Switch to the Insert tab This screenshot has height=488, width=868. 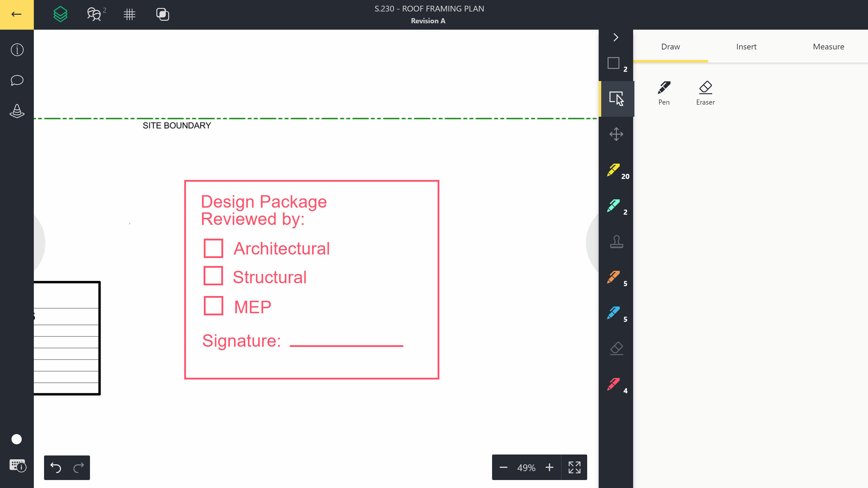point(746,47)
